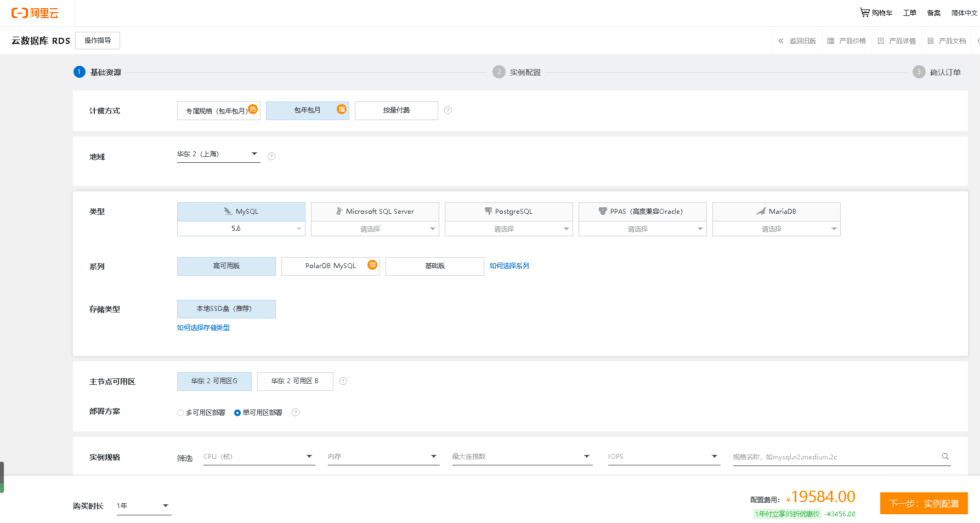Select 基础版 series
980x523 pixels.
[435, 266]
